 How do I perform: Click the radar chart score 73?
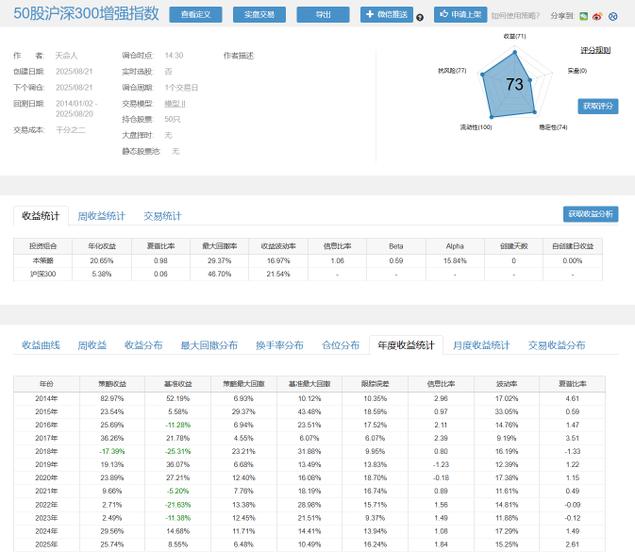515,84
